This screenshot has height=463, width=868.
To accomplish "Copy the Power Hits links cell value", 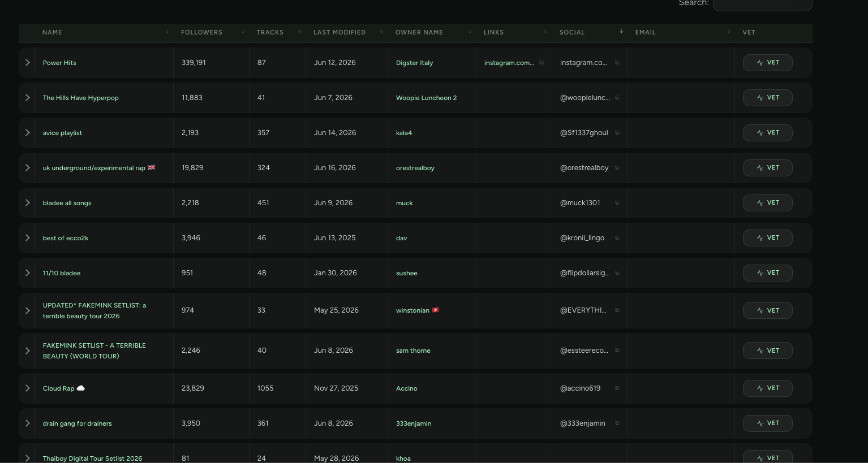I will pyautogui.click(x=542, y=63).
